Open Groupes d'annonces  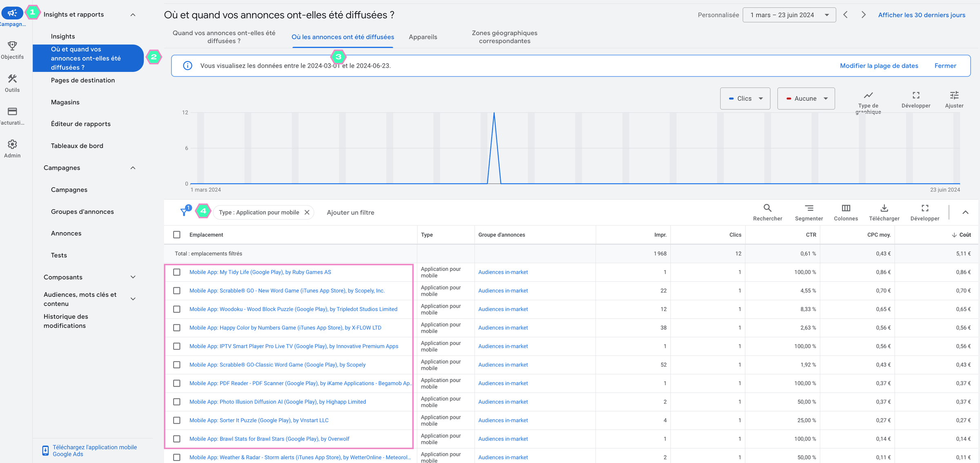(x=82, y=212)
